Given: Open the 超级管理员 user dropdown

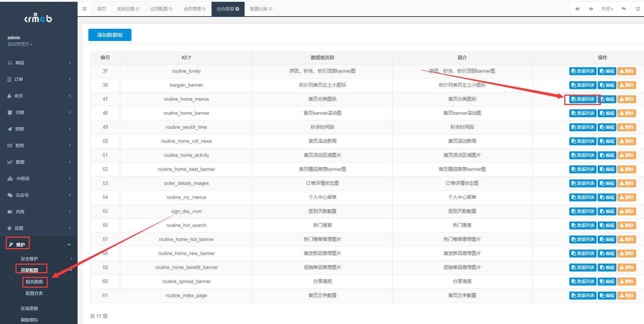Looking at the screenshot, I should pos(20,44).
